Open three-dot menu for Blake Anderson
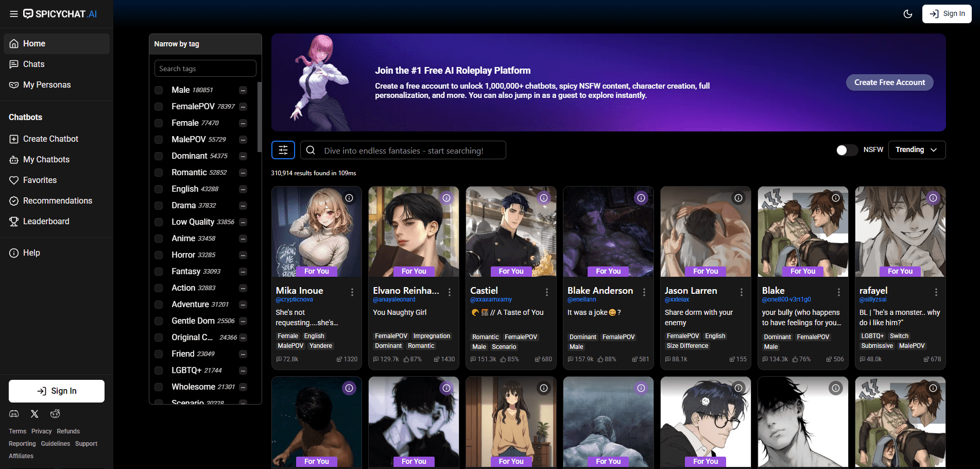The width and height of the screenshot is (980, 469). click(x=644, y=292)
